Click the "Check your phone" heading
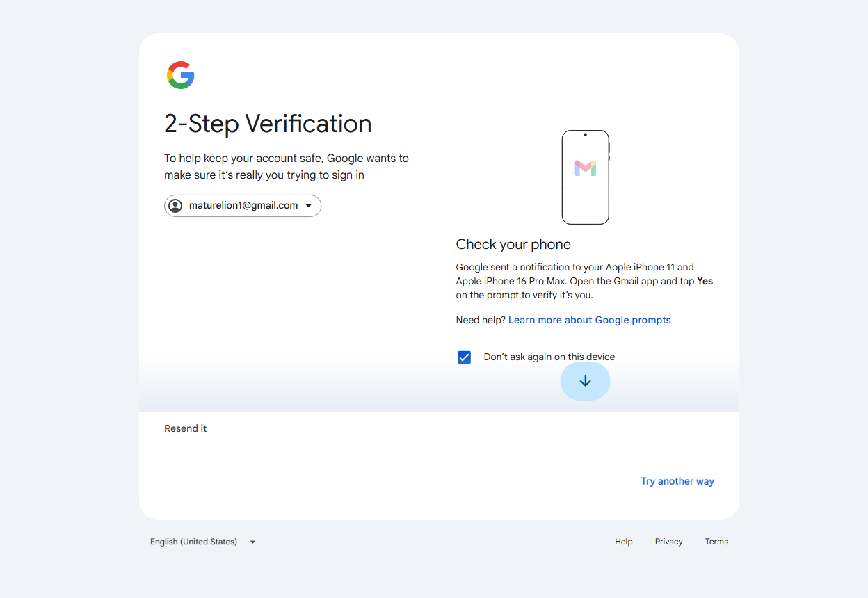The width and height of the screenshot is (868, 598). [x=513, y=244]
